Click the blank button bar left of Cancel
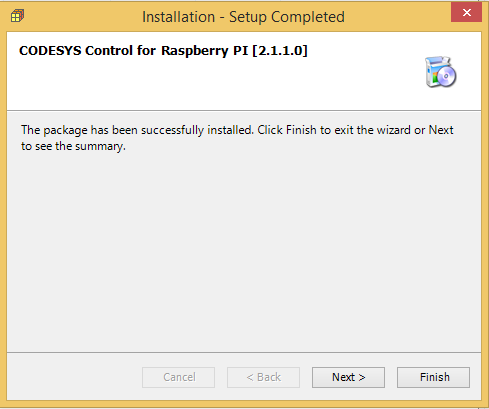Viewport: 489px width, 409px height. pos(74,377)
